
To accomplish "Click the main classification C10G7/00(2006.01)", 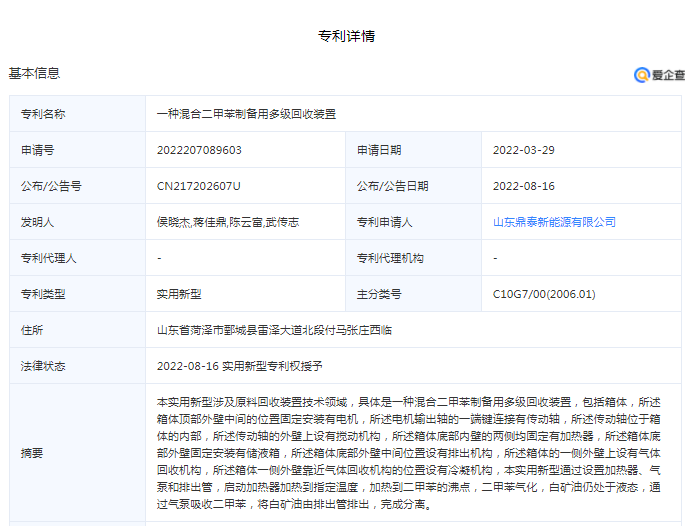I will coord(544,294).
